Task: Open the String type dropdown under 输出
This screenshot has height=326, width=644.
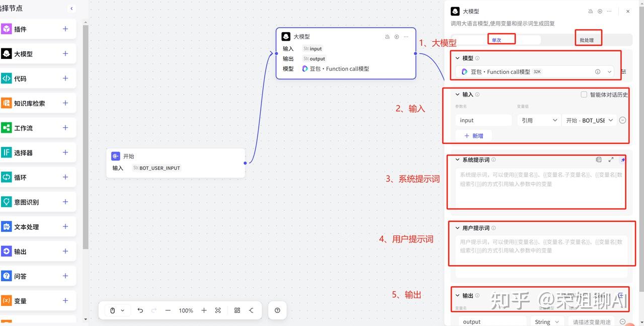Action: coord(546,321)
